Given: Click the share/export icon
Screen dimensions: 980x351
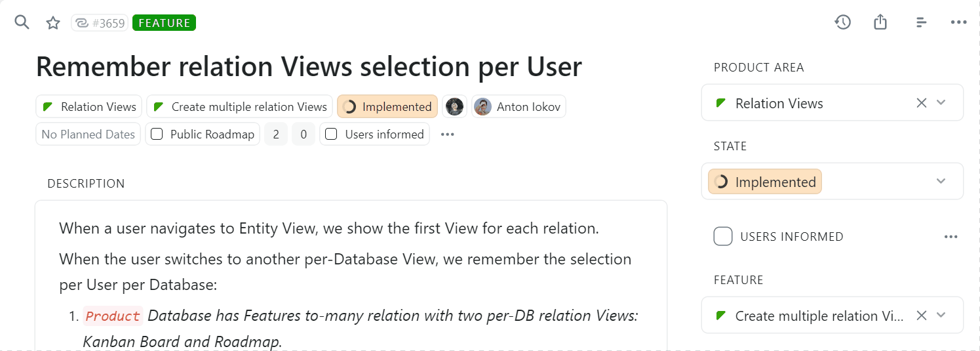Looking at the screenshot, I should tap(880, 22).
